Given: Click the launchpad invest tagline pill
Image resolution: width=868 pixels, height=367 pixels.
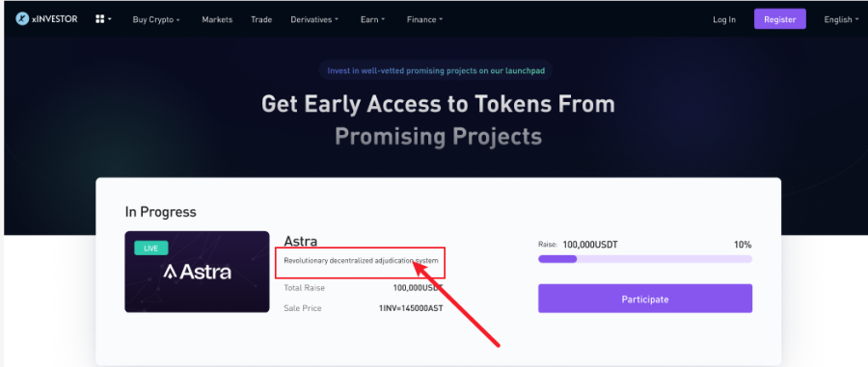Looking at the screenshot, I should 436,70.
